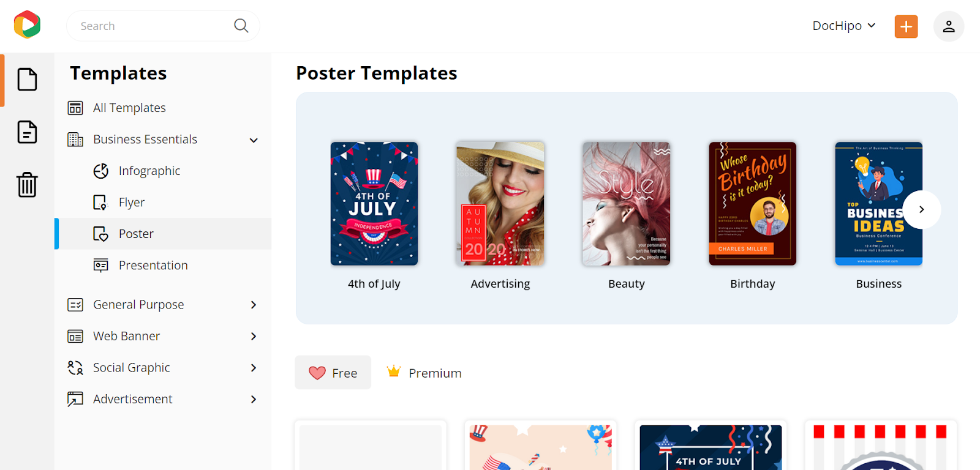Choose Flyer template category
The width and height of the screenshot is (980, 470).
tap(132, 203)
